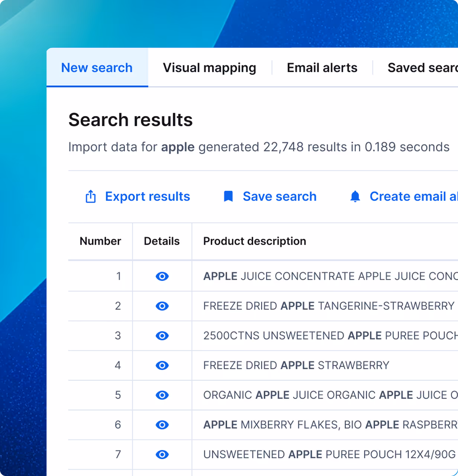Select APPLE JUICE CONCENTRATE description
Image resolution: width=458 pixels, height=476 pixels.
[330, 276]
